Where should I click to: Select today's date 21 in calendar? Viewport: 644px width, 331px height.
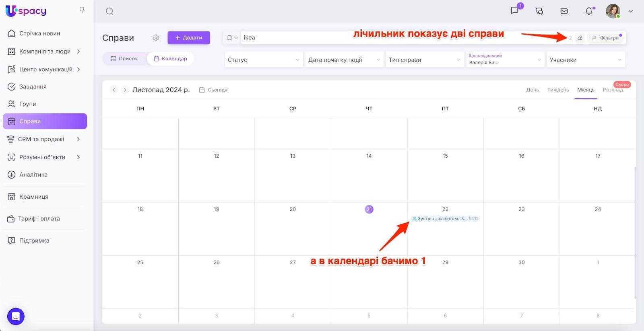click(369, 209)
